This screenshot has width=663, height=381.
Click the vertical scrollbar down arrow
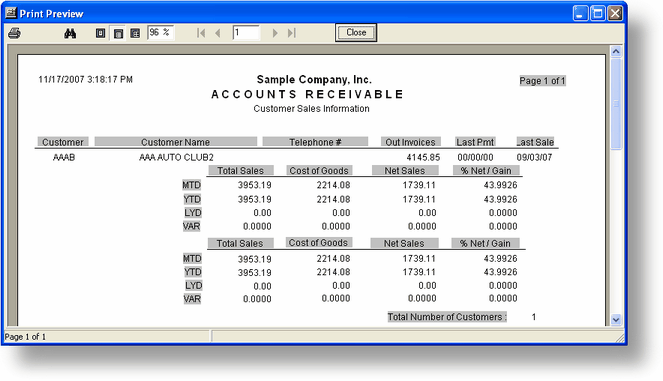[616, 320]
